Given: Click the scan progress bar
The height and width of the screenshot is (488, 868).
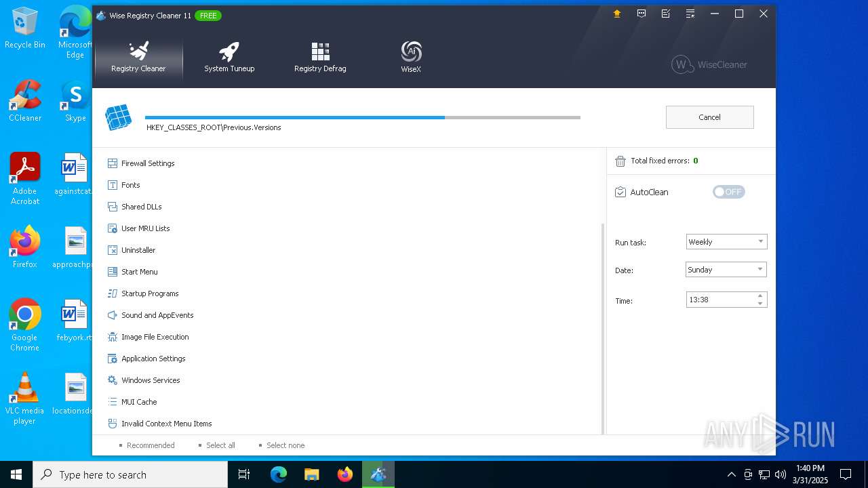Looking at the screenshot, I should click(x=363, y=117).
